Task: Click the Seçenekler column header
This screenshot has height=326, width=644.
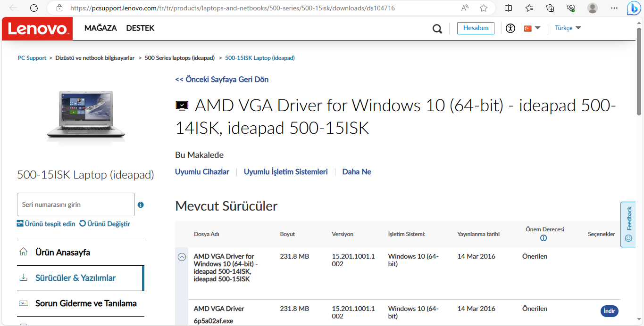Action: 601,234
